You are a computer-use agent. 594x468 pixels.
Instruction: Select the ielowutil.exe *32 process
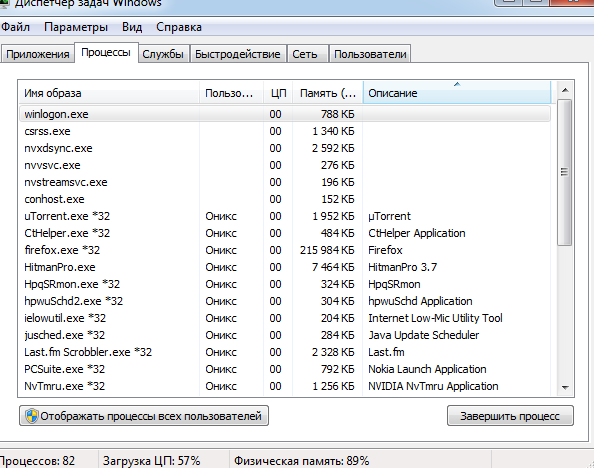tap(285, 318)
